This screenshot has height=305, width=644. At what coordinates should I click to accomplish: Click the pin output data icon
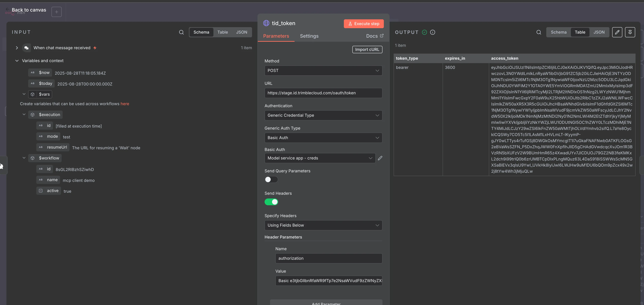point(630,32)
